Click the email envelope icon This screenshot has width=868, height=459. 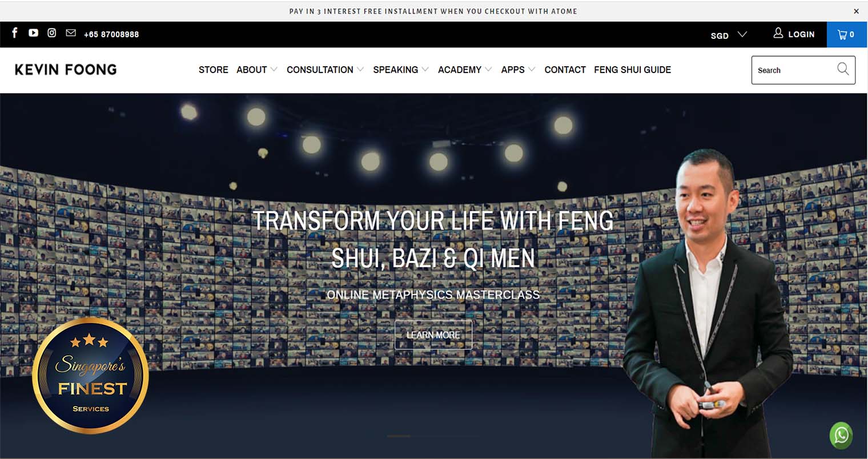(x=71, y=33)
